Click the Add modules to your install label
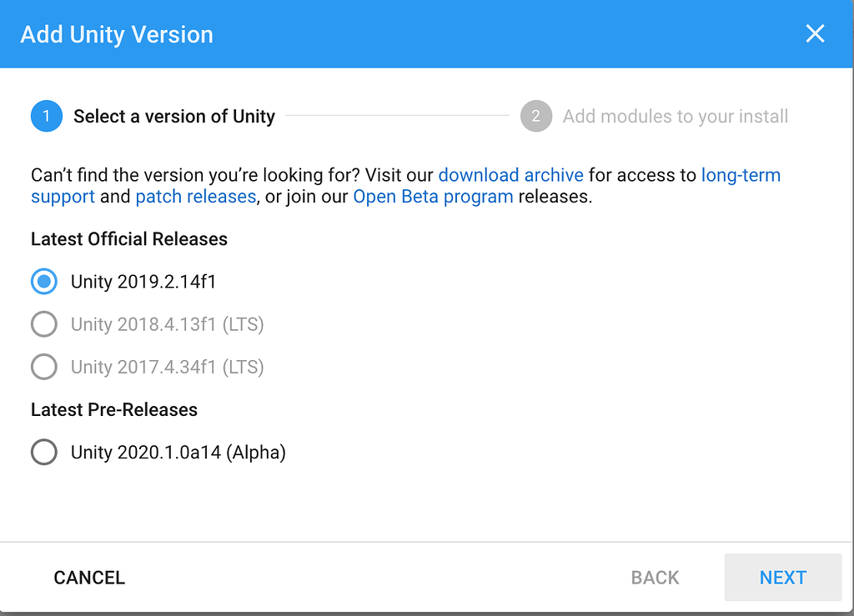Image resolution: width=854 pixels, height=616 pixels. (x=675, y=116)
